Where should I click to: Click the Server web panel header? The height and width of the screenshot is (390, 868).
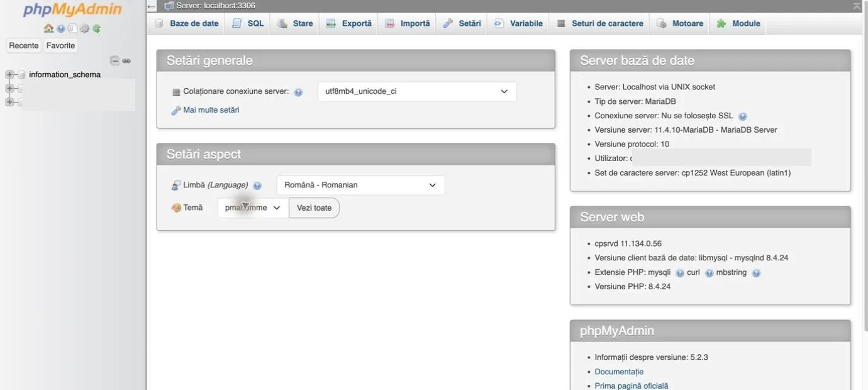coord(710,217)
